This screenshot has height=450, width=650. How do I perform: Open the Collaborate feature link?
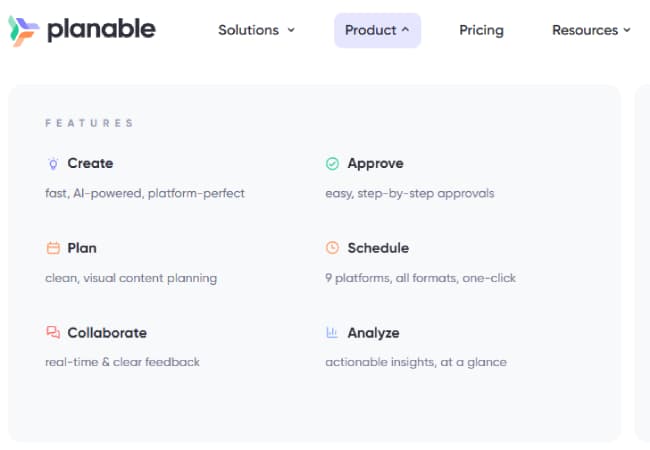[107, 333]
